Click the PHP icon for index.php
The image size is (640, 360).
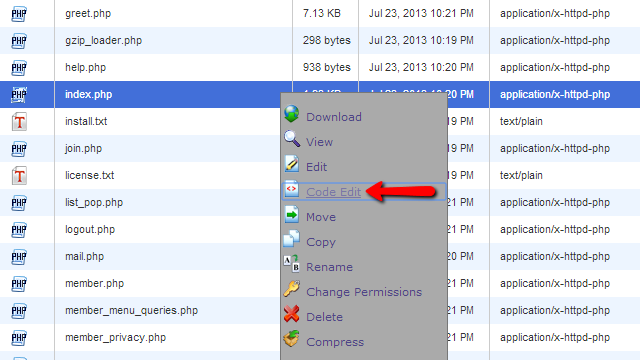point(19,95)
